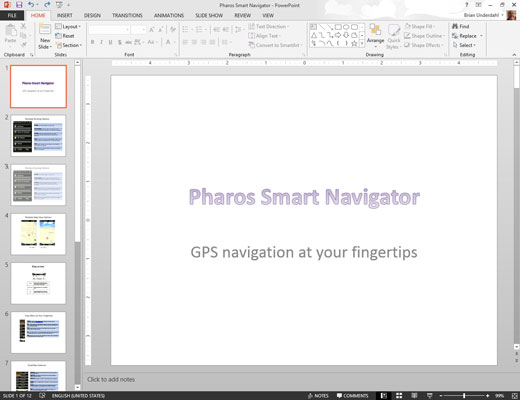Switch to the DESIGN tab

coord(92,15)
